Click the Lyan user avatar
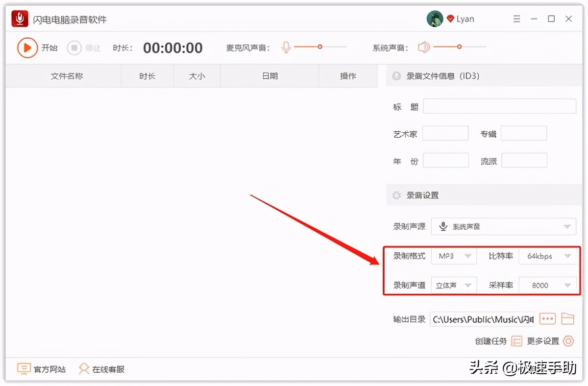The width and height of the screenshot is (588, 386). tap(435, 18)
